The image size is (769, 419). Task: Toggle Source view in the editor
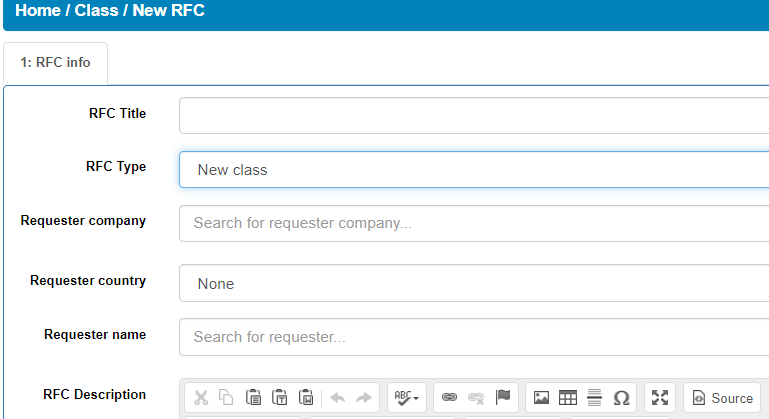pyautogui.click(x=722, y=398)
